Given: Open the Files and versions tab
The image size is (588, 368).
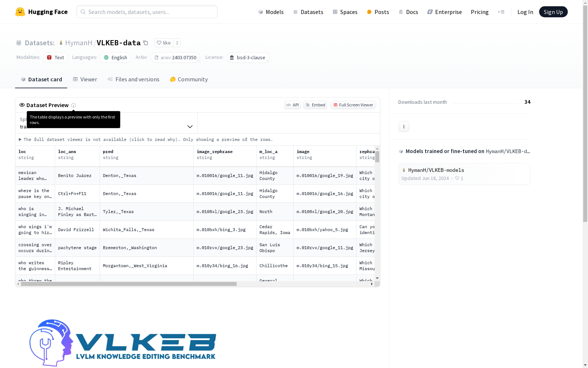Looking at the screenshot, I should tap(133, 79).
